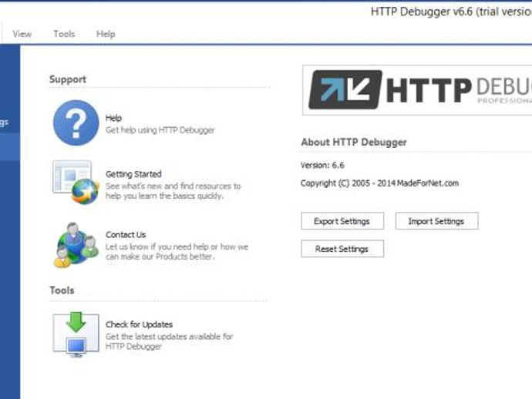The height and width of the screenshot is (399, 532).
Task: Click the Import Settings button
Action: pos(436,221)
